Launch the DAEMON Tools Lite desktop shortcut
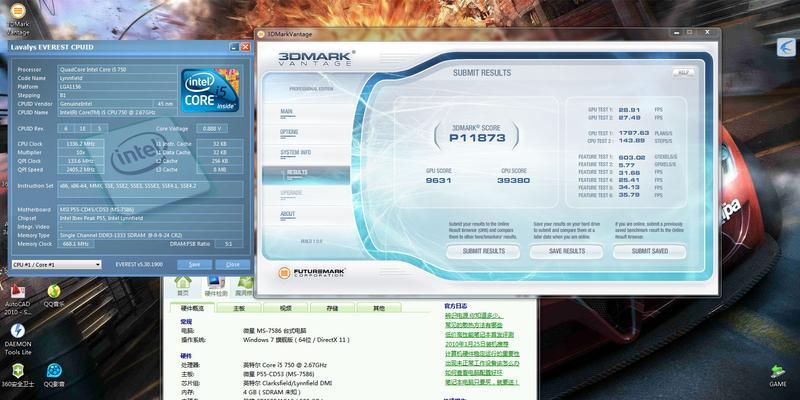 pyautogui.click(x=18, y=339)
